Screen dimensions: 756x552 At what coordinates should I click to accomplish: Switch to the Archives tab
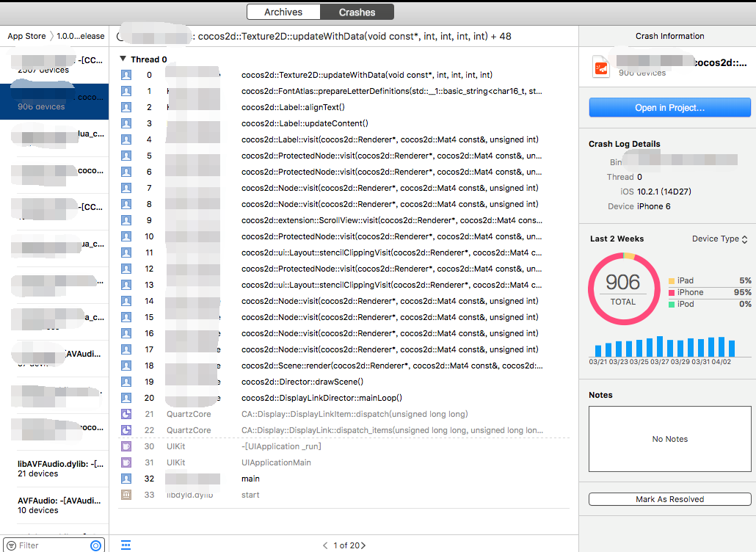tap(283, 12)
